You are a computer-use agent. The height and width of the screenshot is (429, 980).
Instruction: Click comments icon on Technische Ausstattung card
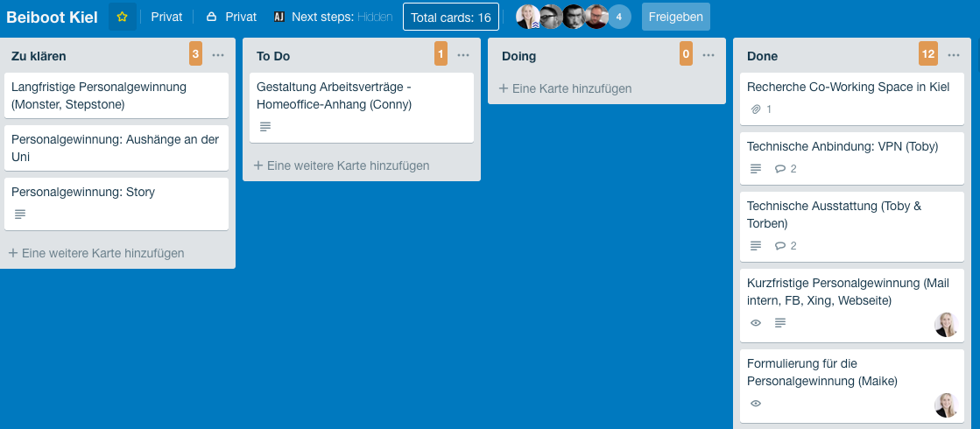[x=780, y=246]
